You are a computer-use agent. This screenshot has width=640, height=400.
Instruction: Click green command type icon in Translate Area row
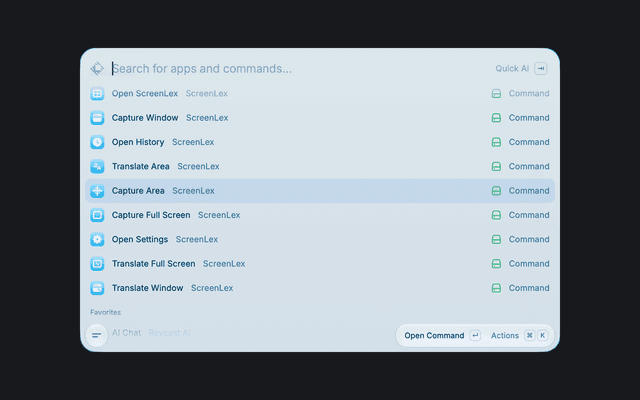pyautogui.click(x=496, y=167)
